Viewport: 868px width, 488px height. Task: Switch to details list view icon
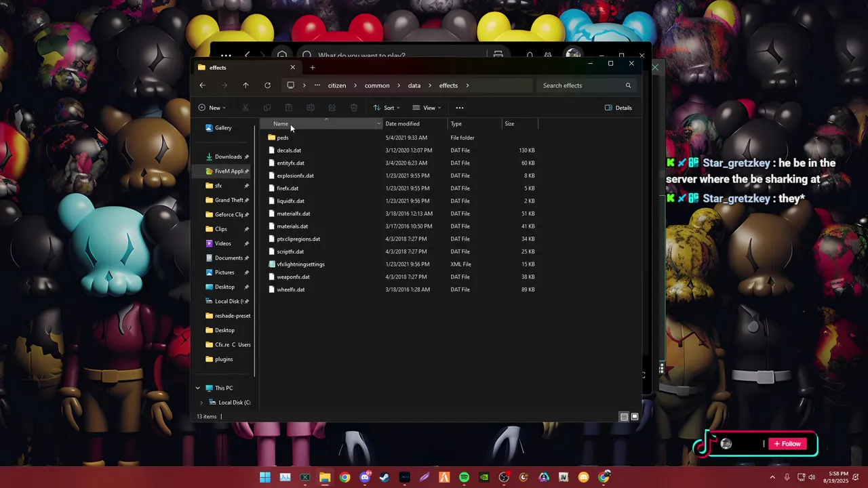[624, 417]
